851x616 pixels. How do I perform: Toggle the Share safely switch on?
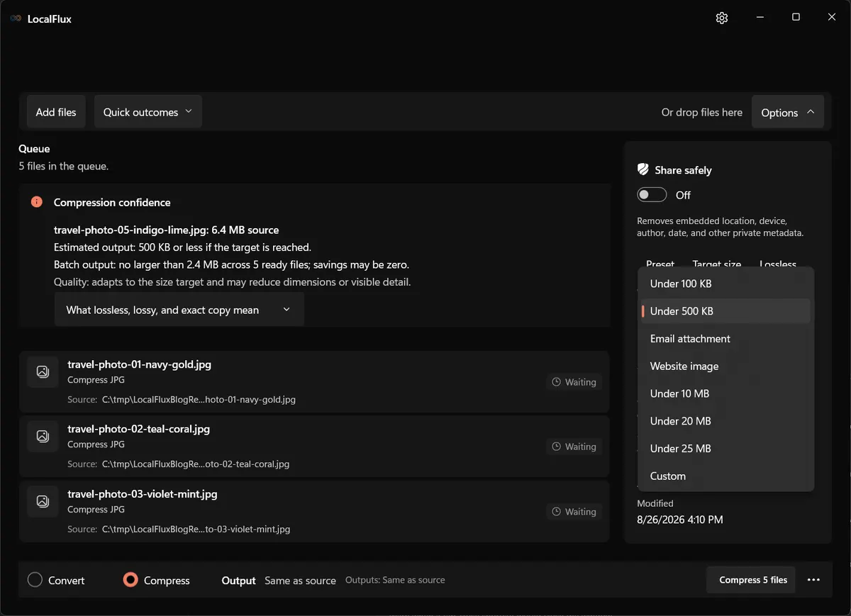click(652, 195)
